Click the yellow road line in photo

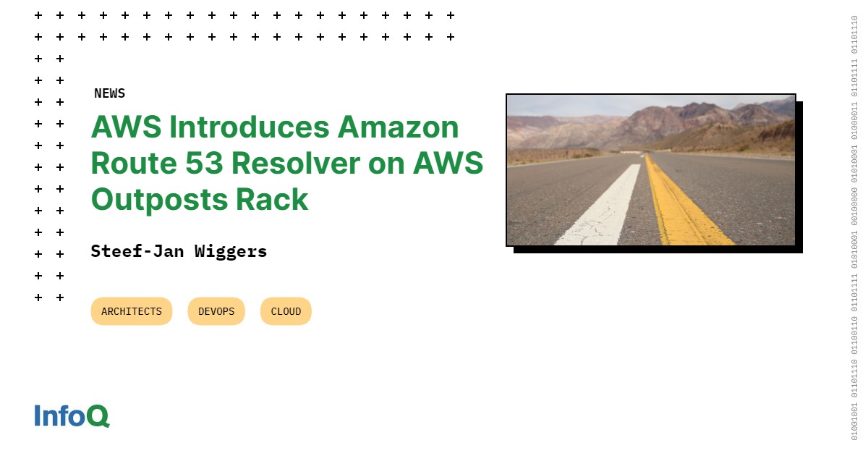(x=684, y=206)
